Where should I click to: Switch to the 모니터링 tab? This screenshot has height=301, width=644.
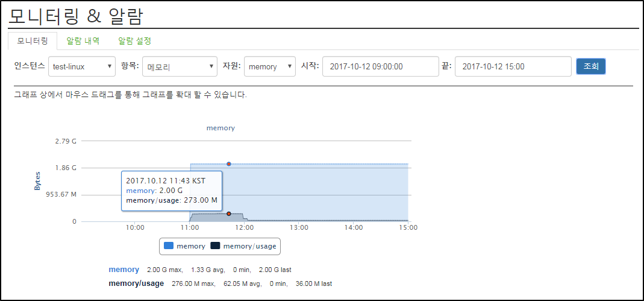(33, 41)
